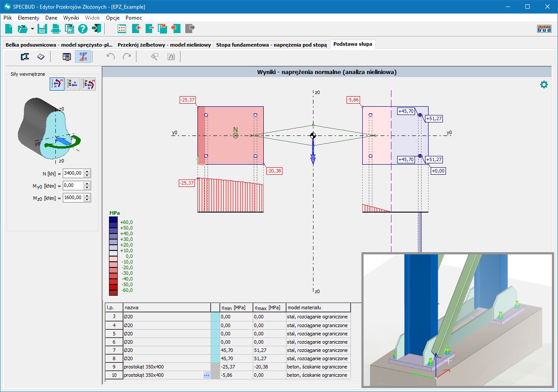
Task: Open the Wyniki menu
Action: click(x=71, y=18)
